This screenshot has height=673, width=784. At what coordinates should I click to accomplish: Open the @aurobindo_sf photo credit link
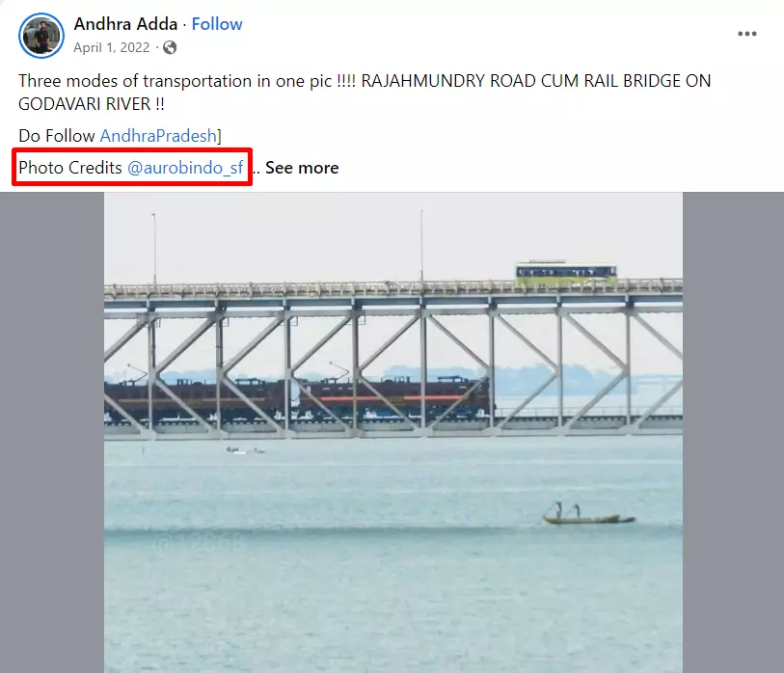(185, 168)
